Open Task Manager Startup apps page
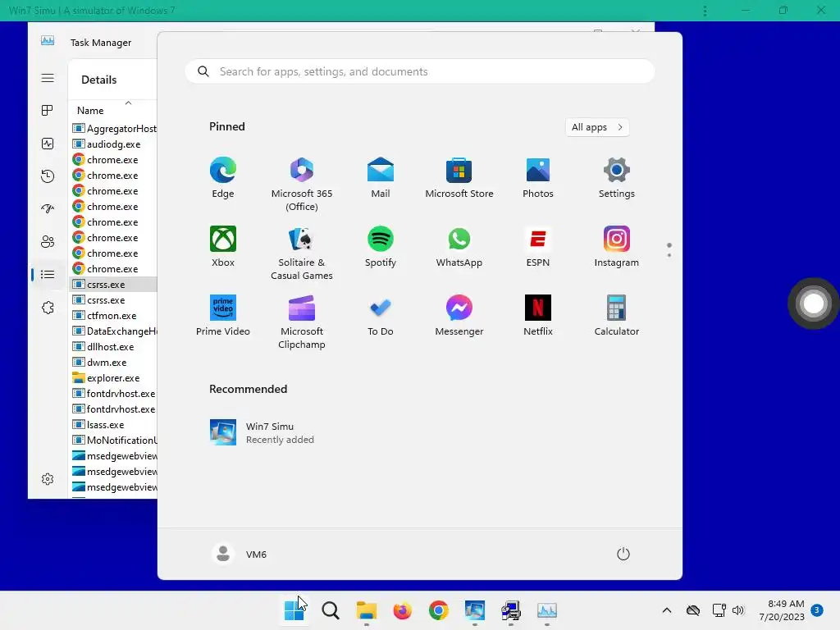 coord(48,209)
